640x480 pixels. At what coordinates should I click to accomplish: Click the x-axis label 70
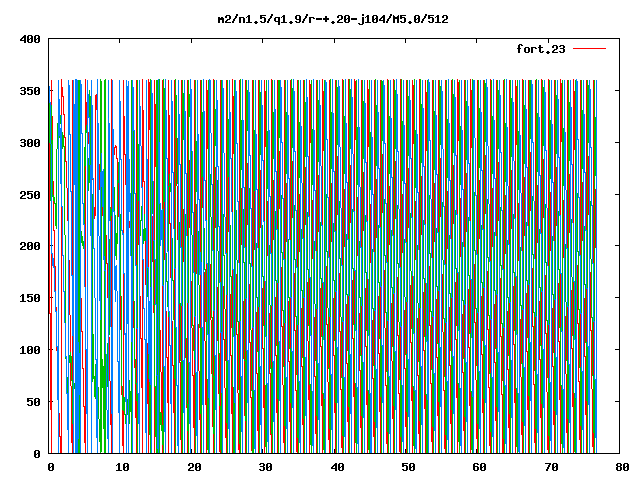[x=551, y=467]
